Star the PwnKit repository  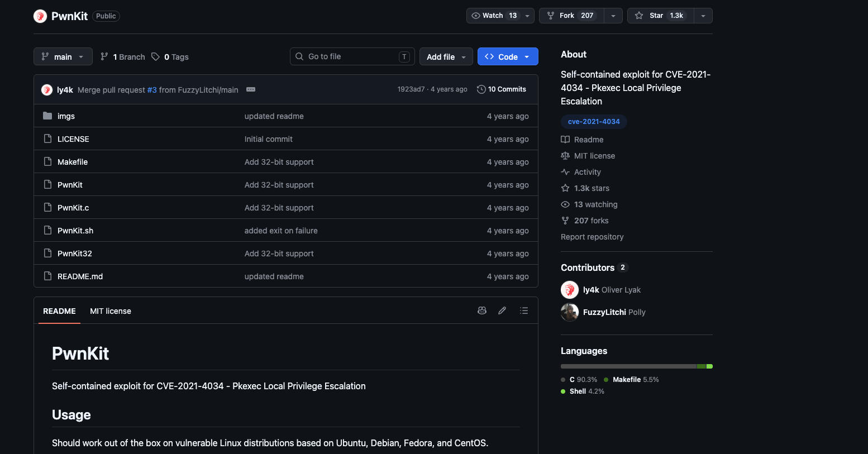point(661,16)
